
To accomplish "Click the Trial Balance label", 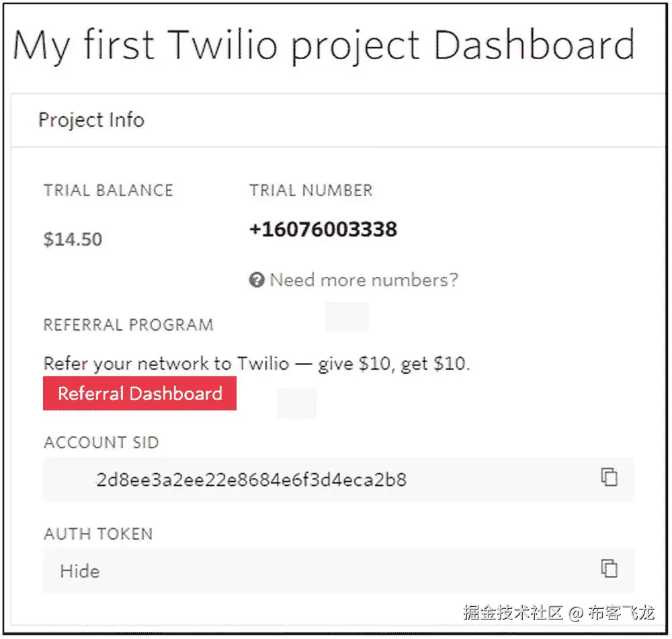I will [108, 190].
